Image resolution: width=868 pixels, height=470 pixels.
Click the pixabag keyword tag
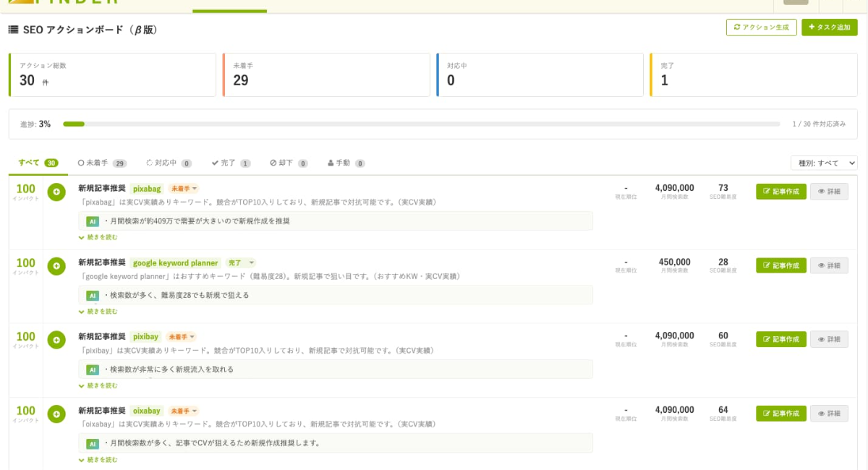(147, 189)
